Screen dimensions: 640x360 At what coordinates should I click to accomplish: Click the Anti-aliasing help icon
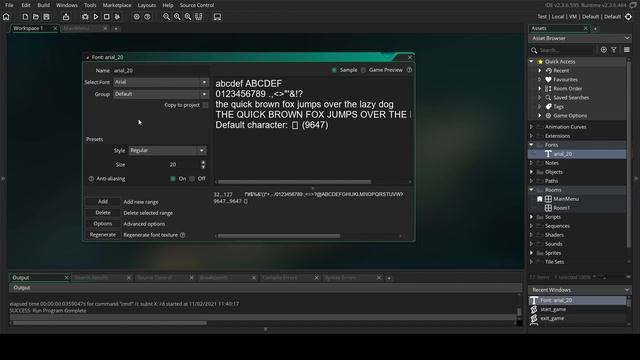coord(91,179)
